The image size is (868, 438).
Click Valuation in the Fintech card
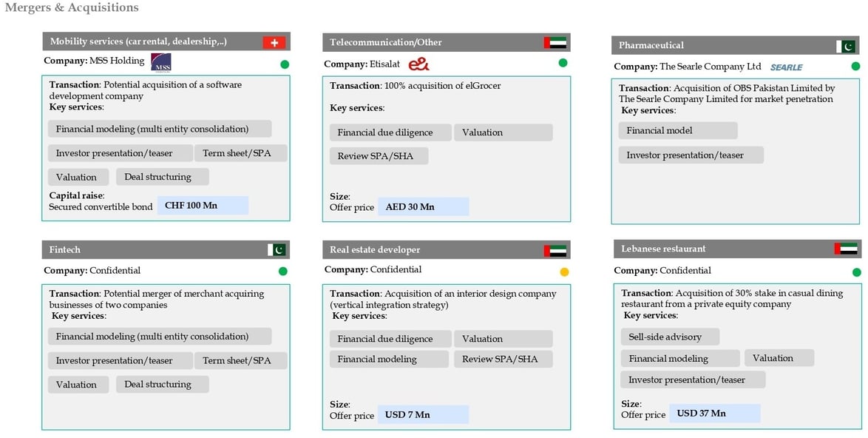(x=78, y=385)
